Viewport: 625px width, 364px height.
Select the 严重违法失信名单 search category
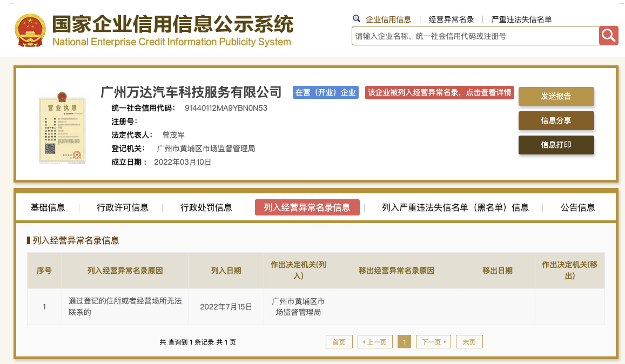(x=521, y=19)
